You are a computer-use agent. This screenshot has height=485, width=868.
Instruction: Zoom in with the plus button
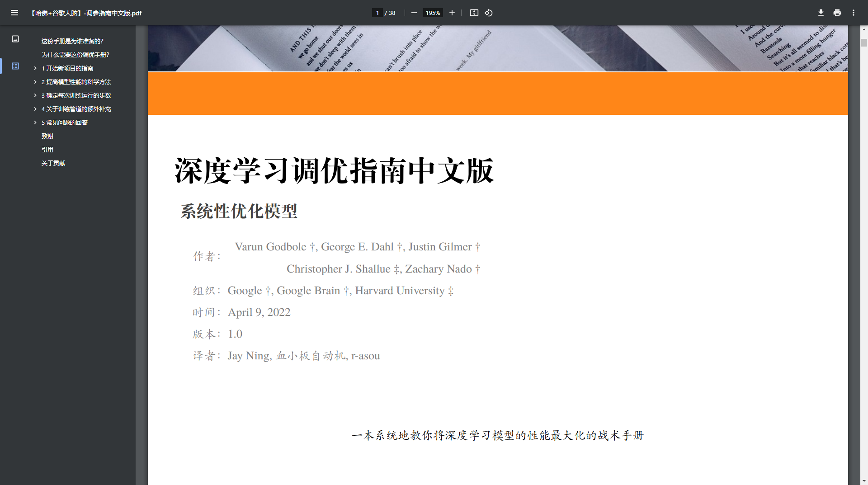click(452, 13)
